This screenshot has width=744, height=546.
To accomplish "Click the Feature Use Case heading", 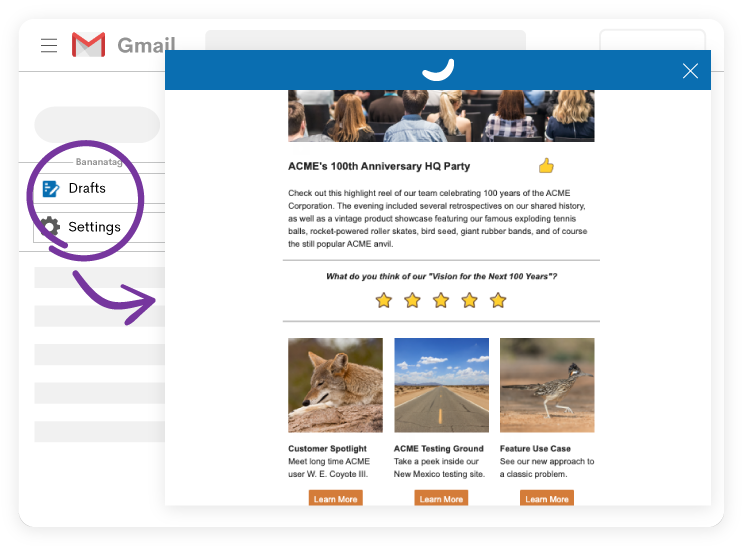I will (535, 448).
